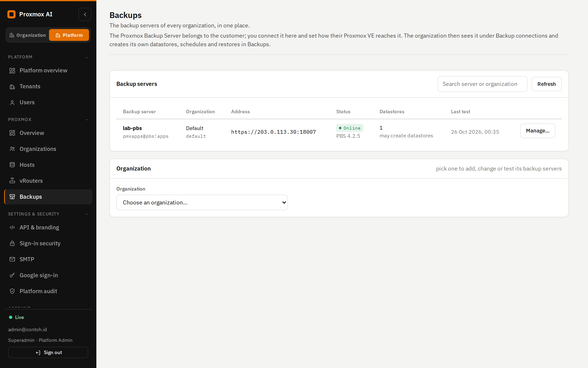This screenshot has width=588, height=368.
Task: Click the Hosts database icon
Action: (x=12, y=165)
